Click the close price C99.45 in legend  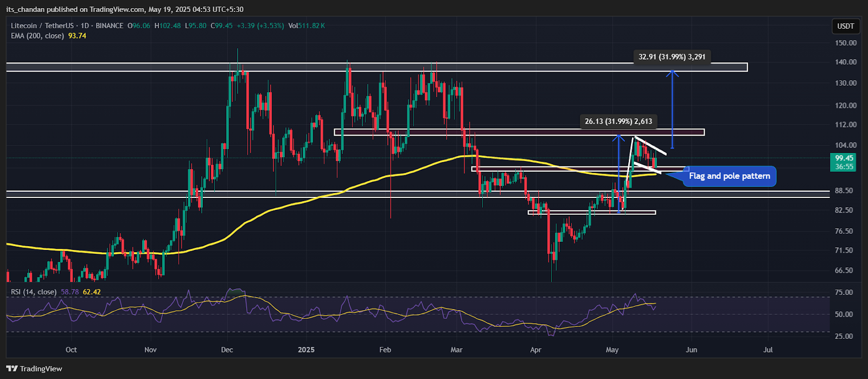click(221, 25)
